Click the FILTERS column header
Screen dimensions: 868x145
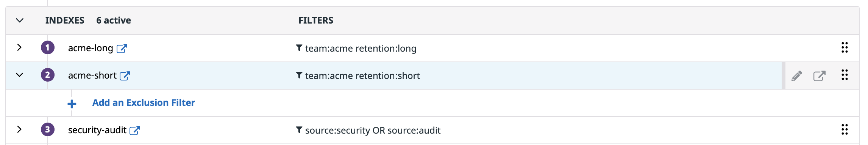(316, 20)
